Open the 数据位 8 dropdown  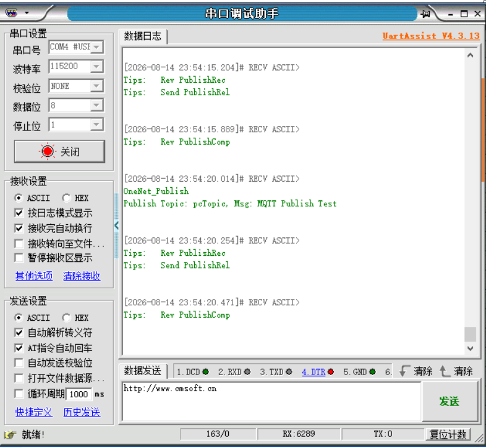pyautogui.click(x=96, y=105)
